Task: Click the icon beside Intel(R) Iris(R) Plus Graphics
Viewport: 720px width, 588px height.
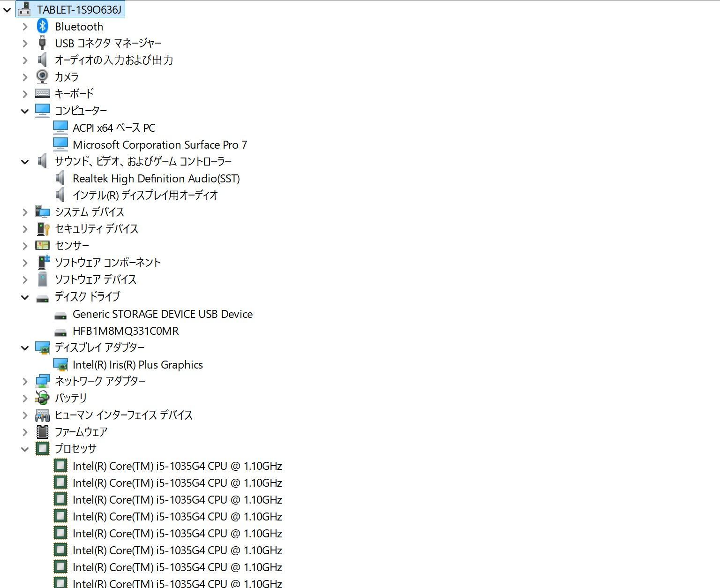Action: tap(60, 364)
